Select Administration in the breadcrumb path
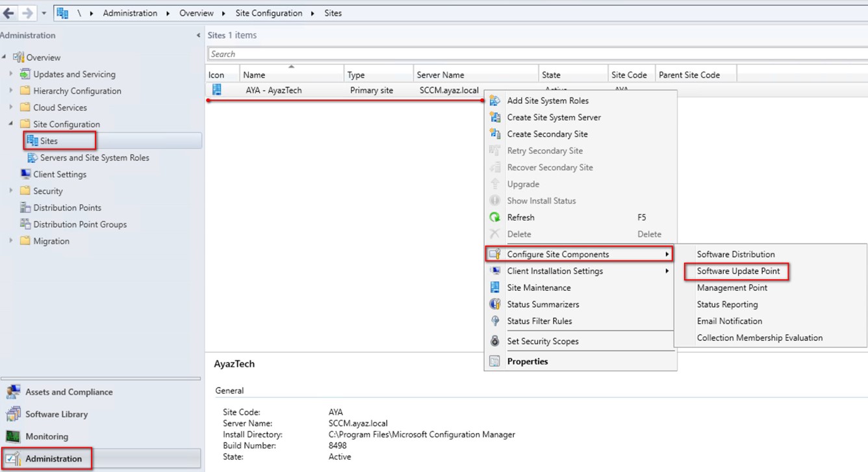 pyautogui.click(x=130, y=13)
